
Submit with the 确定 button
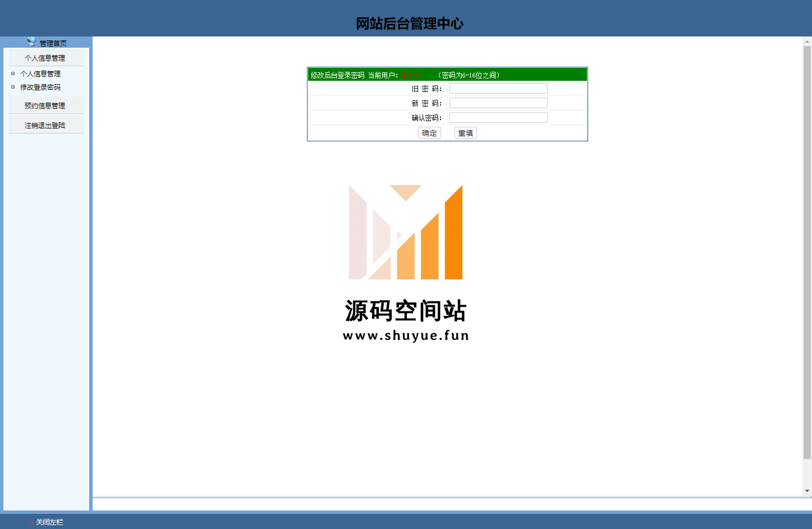(429, 133)
